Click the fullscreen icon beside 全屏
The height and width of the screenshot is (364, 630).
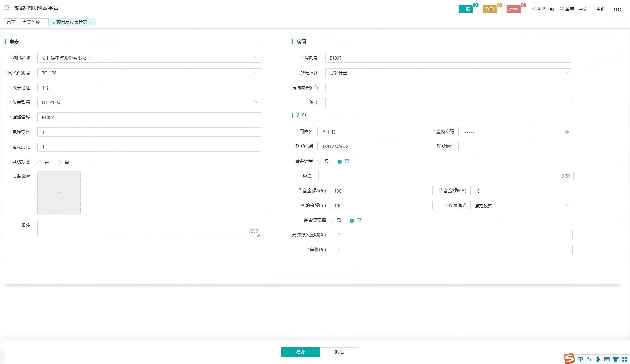pos(562,8)
